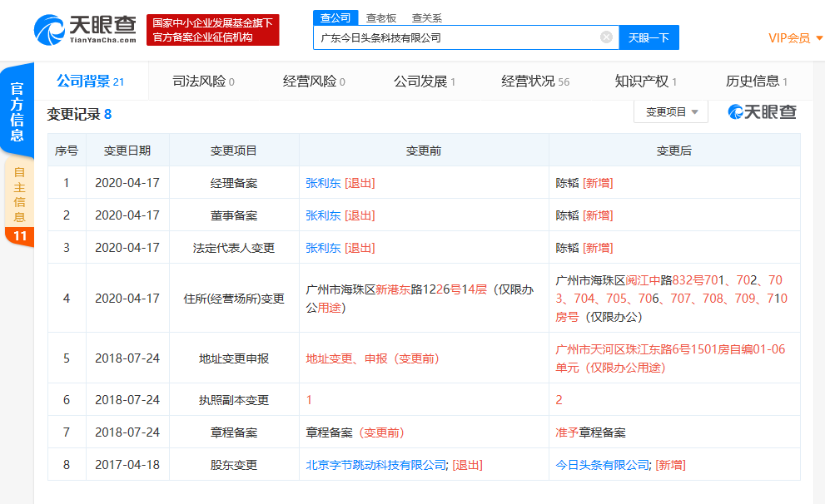
Task: Open the 自主信息 side tab
Action: 19,202
